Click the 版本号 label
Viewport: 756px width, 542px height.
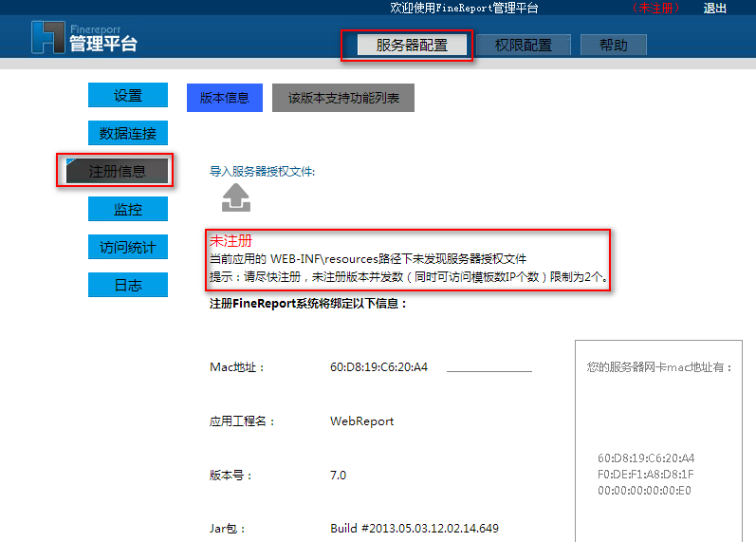(x=230, y=476)
